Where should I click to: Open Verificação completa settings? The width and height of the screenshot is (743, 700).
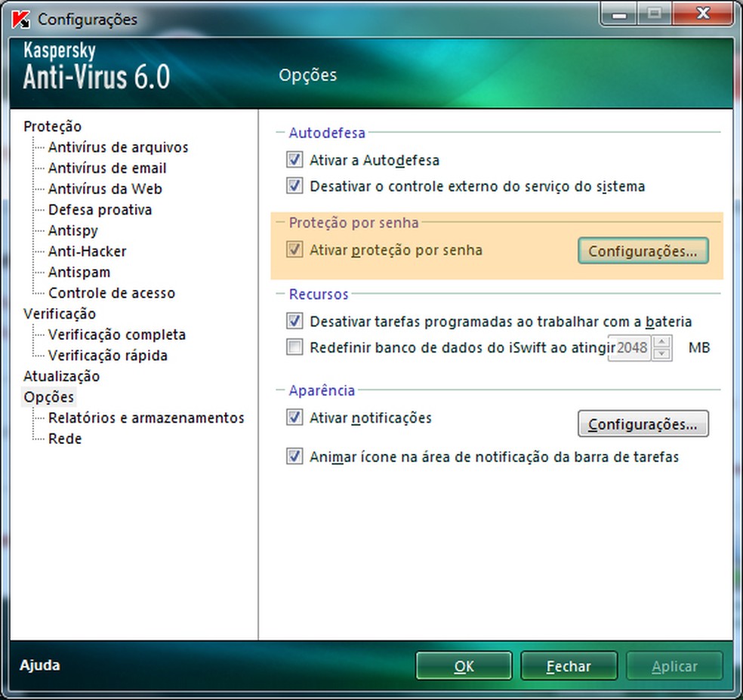click(117, 334)
